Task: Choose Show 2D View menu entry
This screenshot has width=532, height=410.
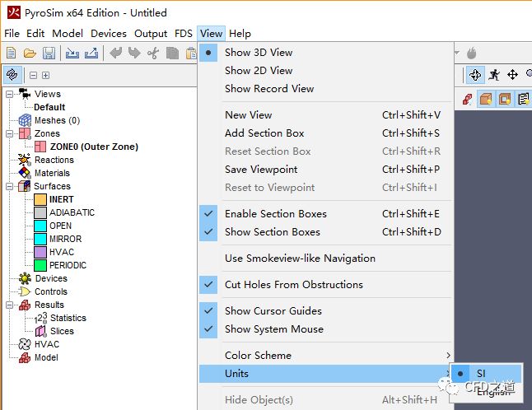Action: click(259, 71)
